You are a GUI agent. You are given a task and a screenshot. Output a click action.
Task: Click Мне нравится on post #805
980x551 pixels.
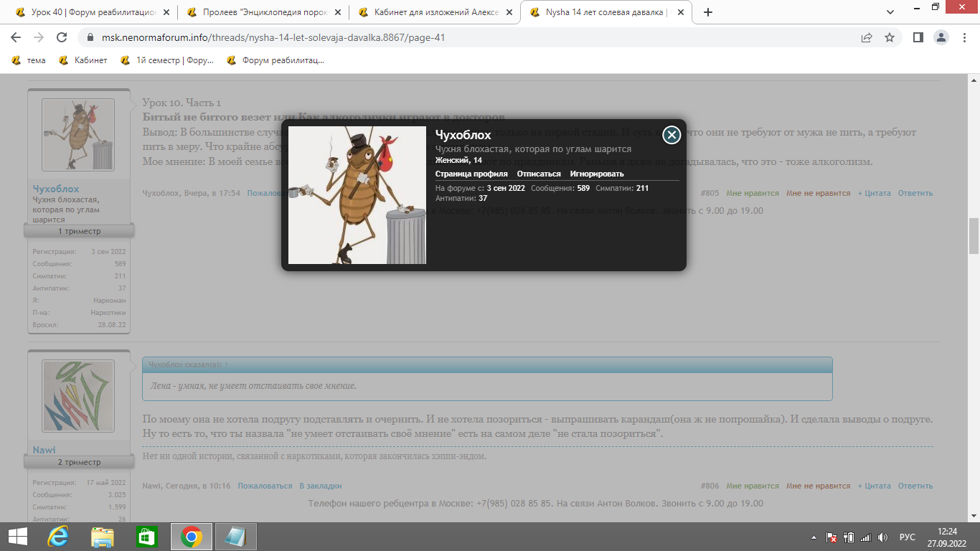753,193
